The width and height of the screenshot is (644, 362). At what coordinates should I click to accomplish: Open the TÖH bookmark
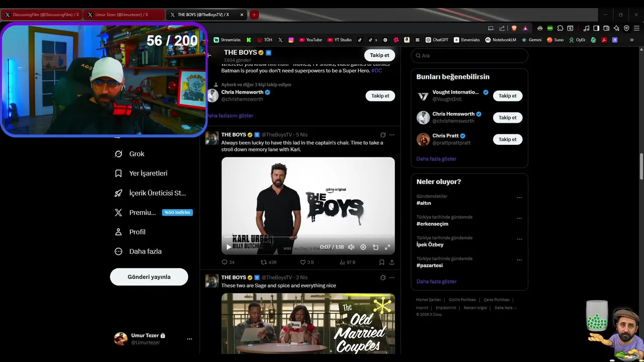265,40
